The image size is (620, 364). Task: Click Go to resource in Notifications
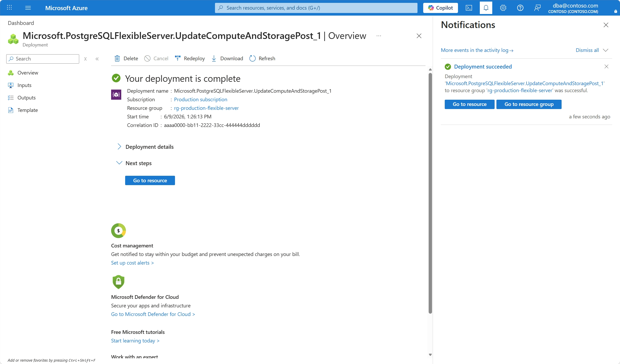click(469, 104)
